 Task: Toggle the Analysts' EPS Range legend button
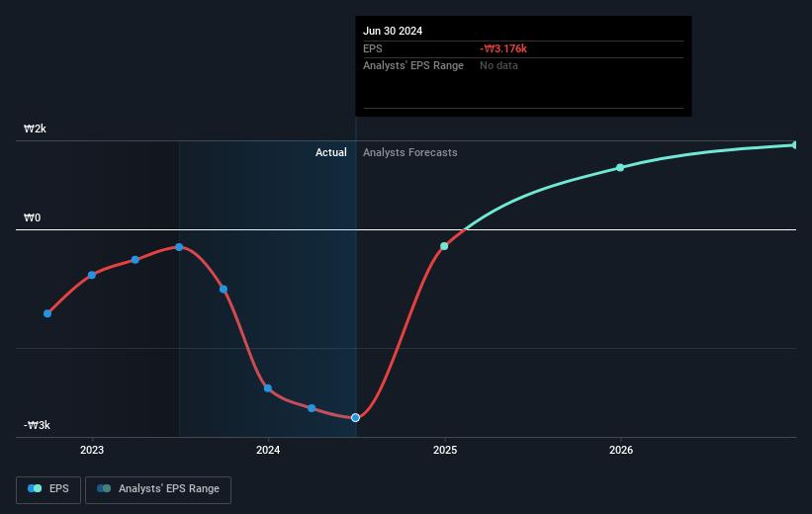coord(158,489)
